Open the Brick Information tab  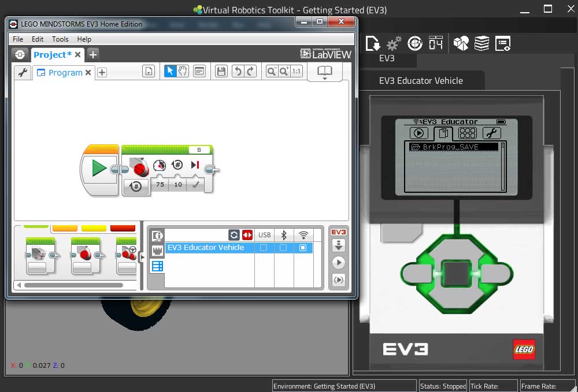(x=157, y=235)
